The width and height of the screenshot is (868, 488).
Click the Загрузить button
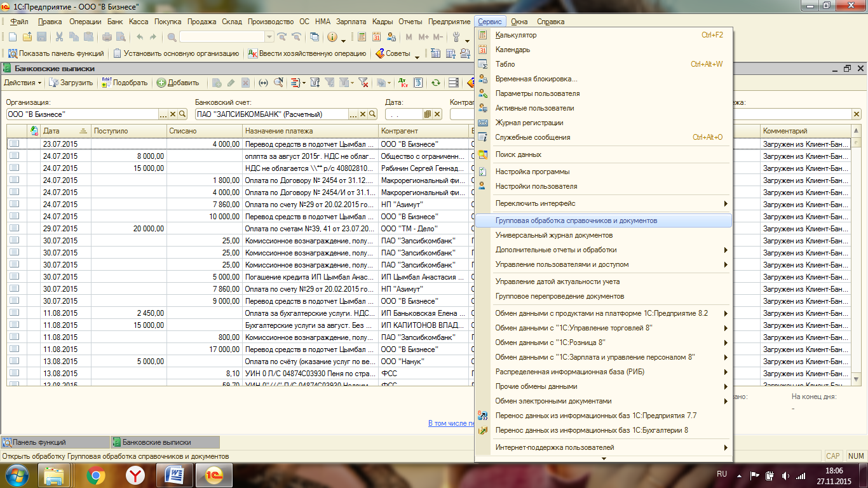[71, 83]
